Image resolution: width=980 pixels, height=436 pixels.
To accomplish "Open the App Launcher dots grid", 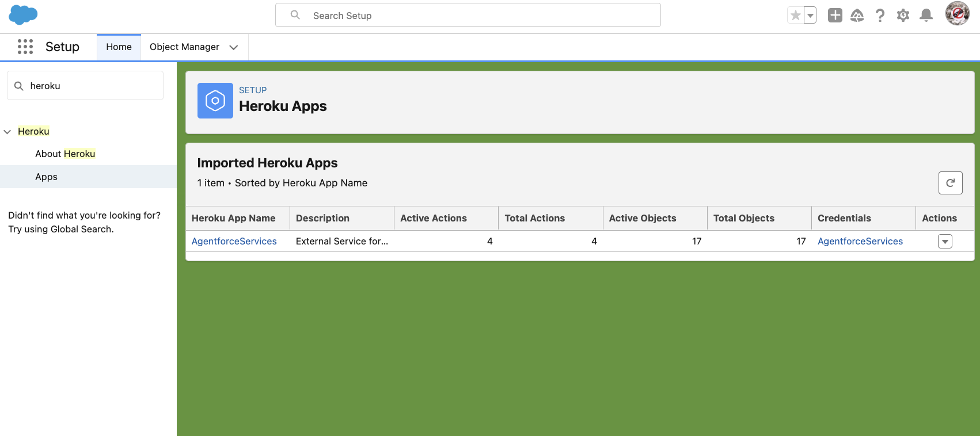I will (x=25, y=47).
